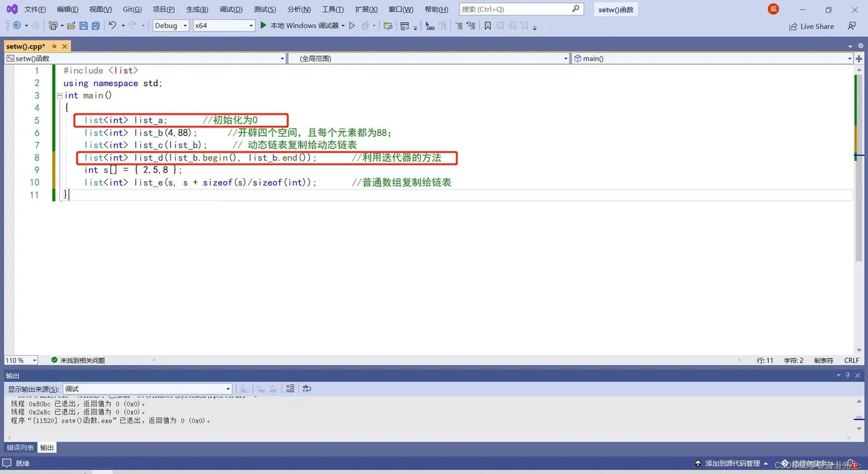Click the orange user account avatar
This screenshot has width=868, height=474.
click(x=773, y=9)
